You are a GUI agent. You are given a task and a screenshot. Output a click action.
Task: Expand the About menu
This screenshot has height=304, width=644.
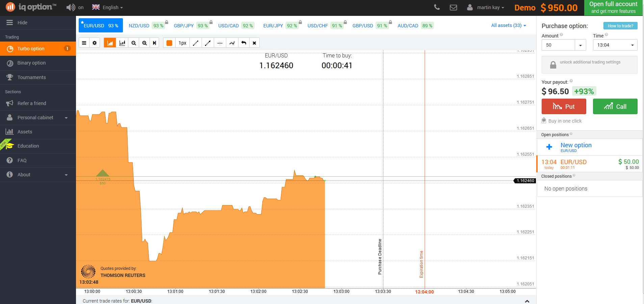pos(38,175)
